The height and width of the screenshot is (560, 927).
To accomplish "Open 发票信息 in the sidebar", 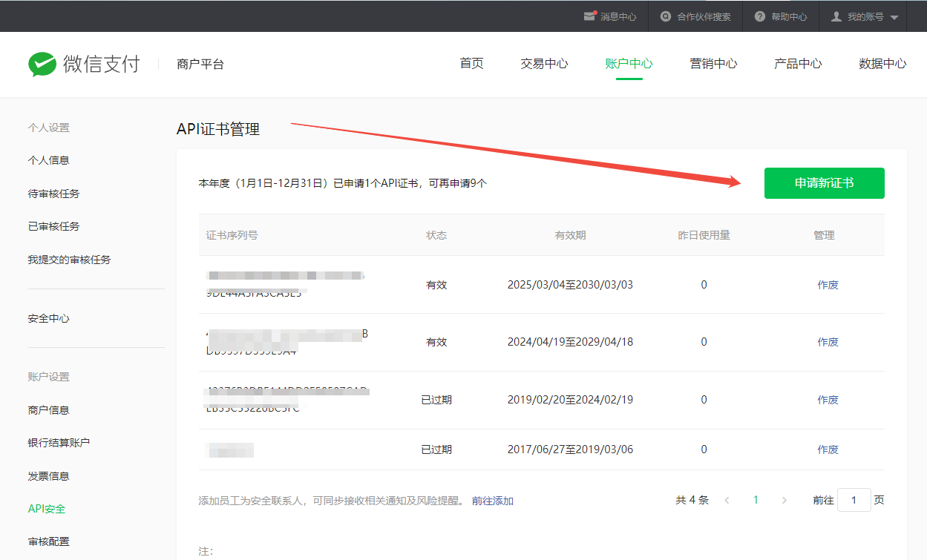I will click(49, 476).
